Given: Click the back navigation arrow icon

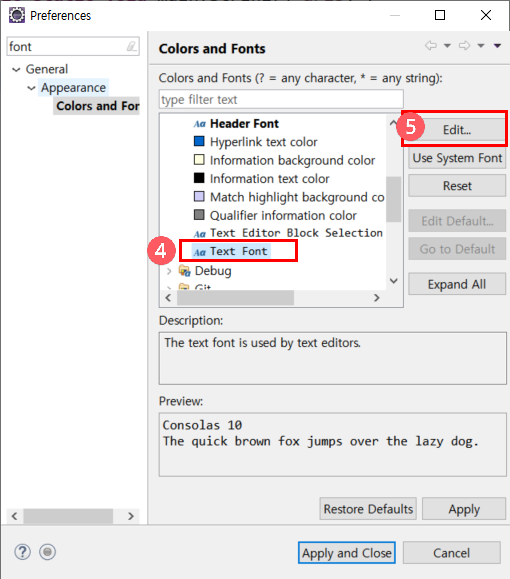Looking at the screenshot, I should pos(431,45).
